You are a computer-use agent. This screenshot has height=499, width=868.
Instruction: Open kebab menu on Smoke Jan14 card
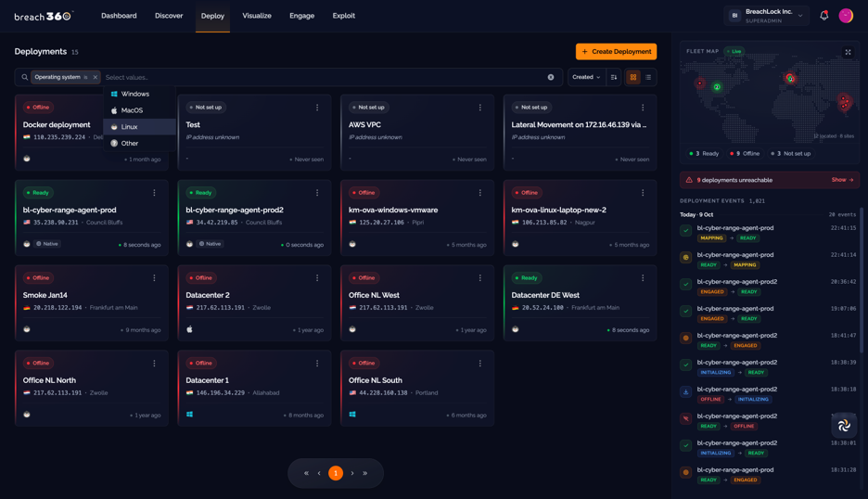tap(155, 278)
